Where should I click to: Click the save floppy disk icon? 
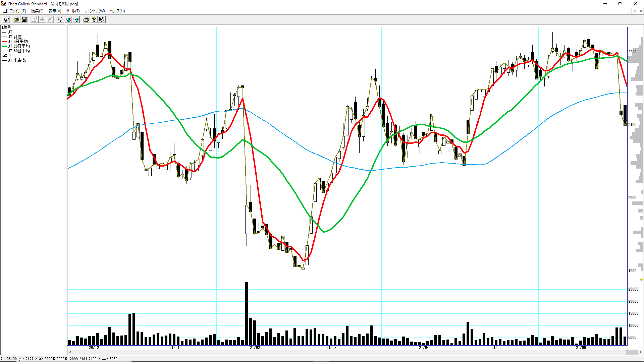click(24, 19)
